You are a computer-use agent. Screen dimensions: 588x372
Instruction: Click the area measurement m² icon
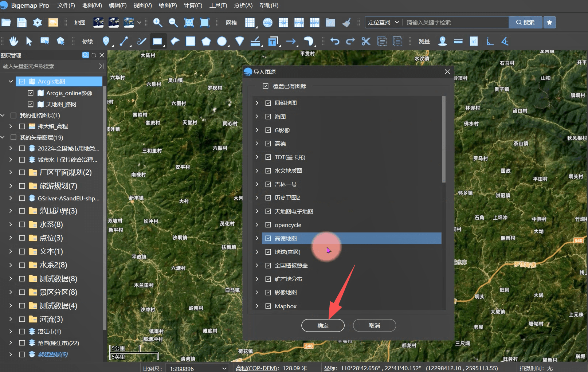pos(474,41)
